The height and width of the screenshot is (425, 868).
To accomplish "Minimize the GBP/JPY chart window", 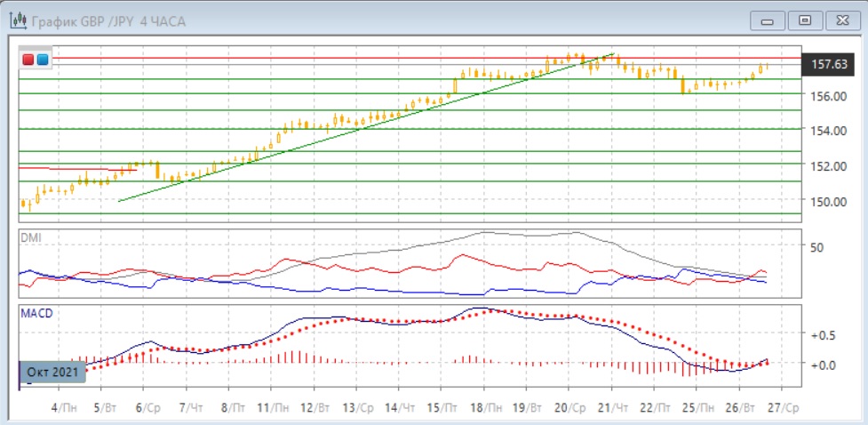I will (768, 20).
